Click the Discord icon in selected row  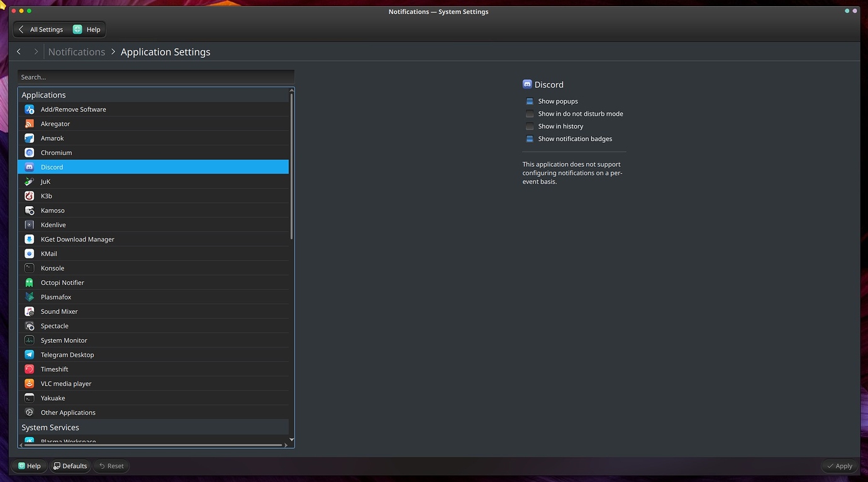tap(29, 167)
